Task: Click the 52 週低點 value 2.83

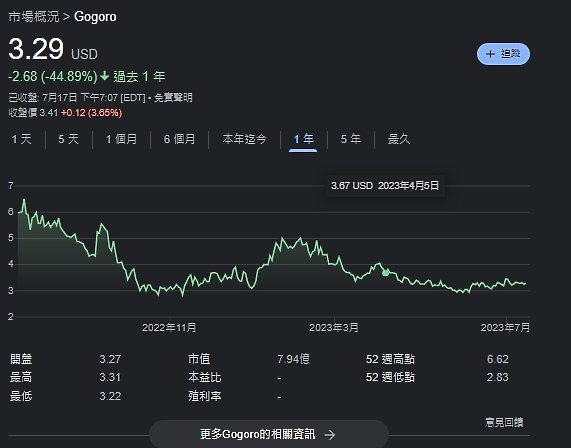Action: [x=497, y=377]
